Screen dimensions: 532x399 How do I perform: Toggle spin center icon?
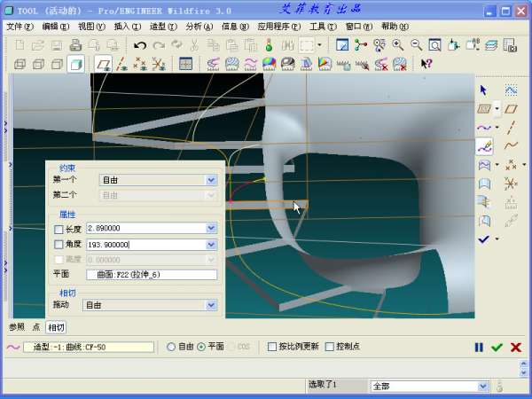click(361, 45)
